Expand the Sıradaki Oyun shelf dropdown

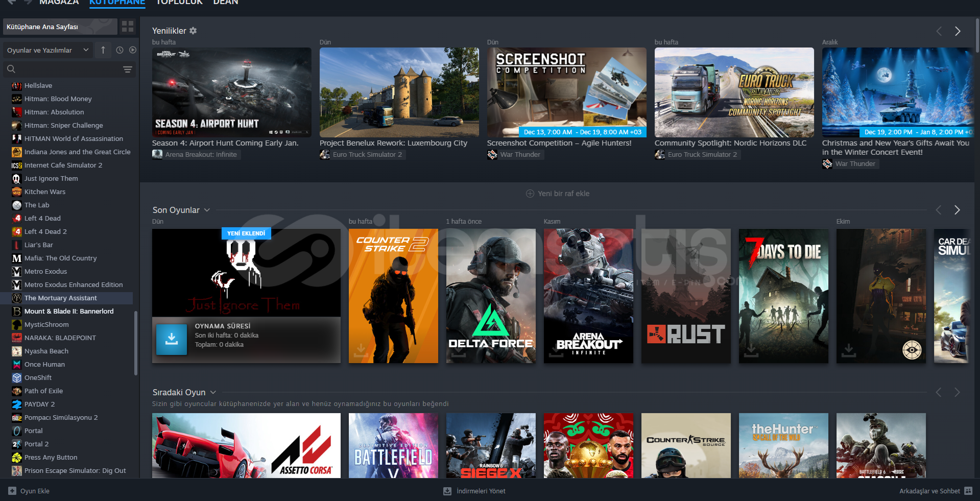(x=213, y=392)
